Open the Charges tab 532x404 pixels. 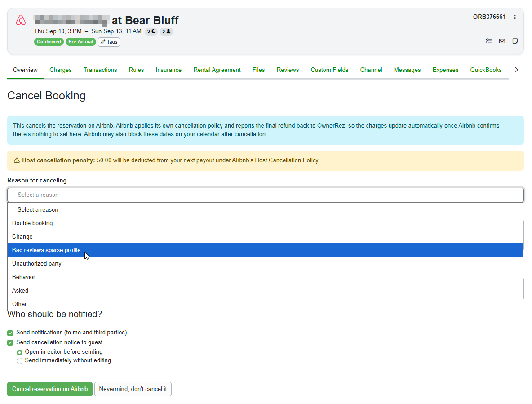(x=60, y=70)
